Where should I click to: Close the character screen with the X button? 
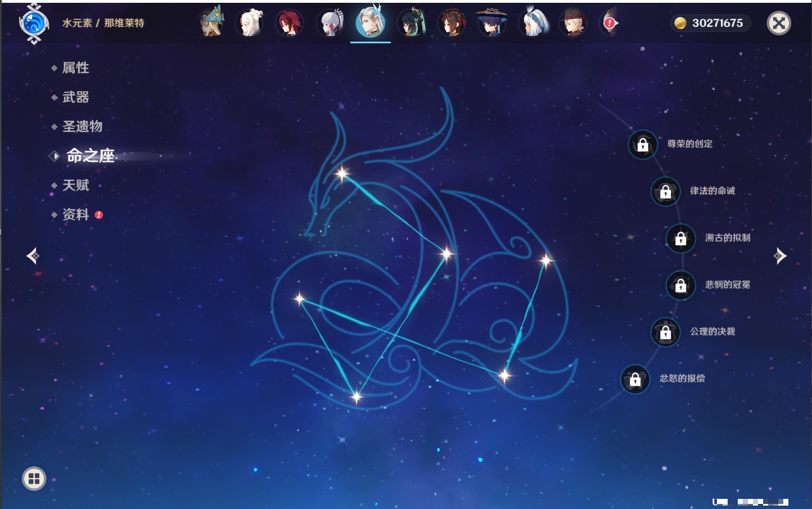click(x=779, y=23)
